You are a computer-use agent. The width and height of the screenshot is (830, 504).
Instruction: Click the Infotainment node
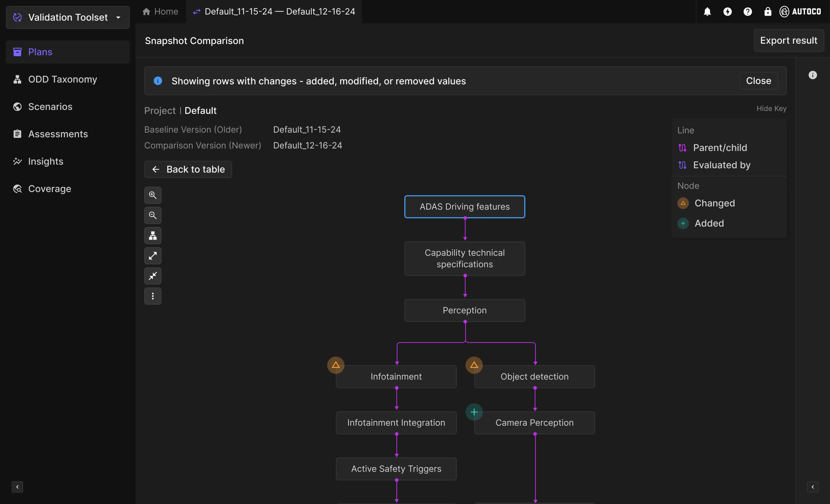(x=396, y=376)
